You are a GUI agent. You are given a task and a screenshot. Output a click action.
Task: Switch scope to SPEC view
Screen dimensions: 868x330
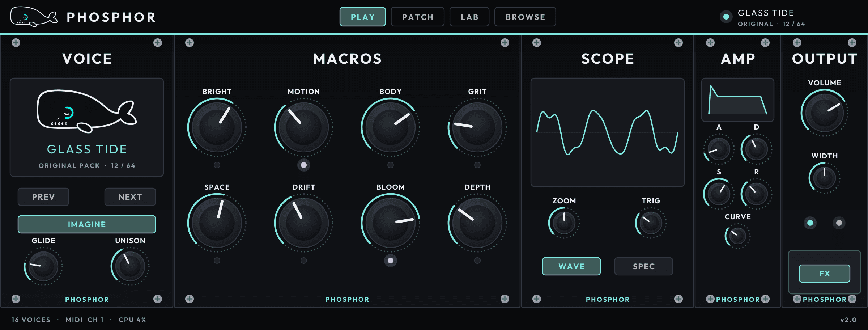[644, 266]
